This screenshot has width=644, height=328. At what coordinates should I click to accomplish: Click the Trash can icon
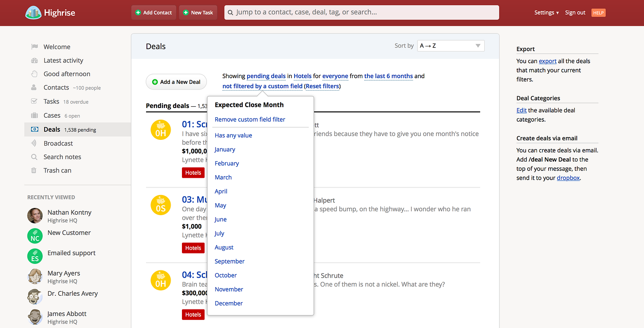pyautogui.click(x=34, y=170)
